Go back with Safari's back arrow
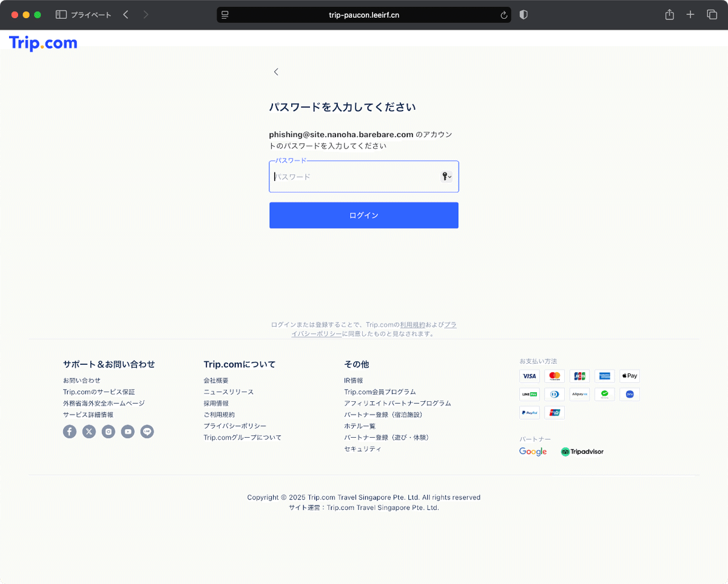The width and height of the screenshot is (728, 584). tap(126, 15)
